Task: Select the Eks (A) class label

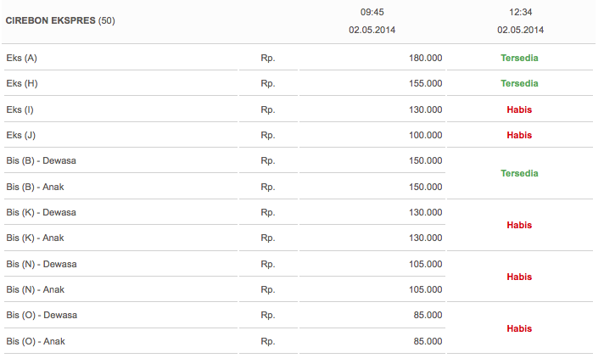Action: coord(21,59)
